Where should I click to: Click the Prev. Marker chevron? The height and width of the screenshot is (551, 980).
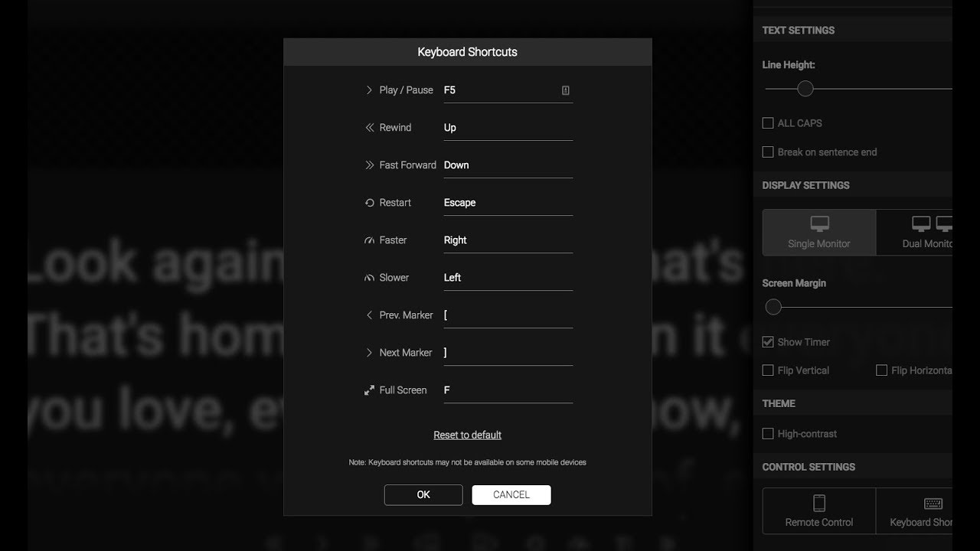pos(368,315)
